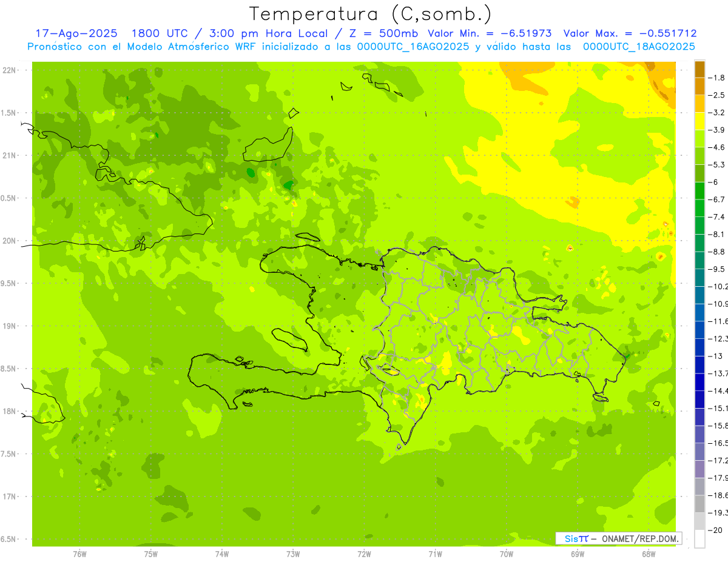Click the '17N' latitude label
Screen dimensions: 728x562
click(x=9, y=497)
